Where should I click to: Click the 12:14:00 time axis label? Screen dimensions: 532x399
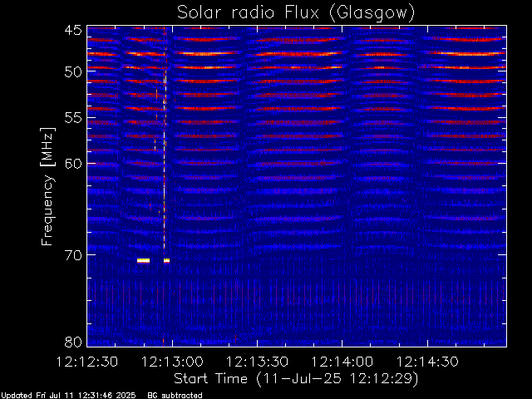pos(342,362)
